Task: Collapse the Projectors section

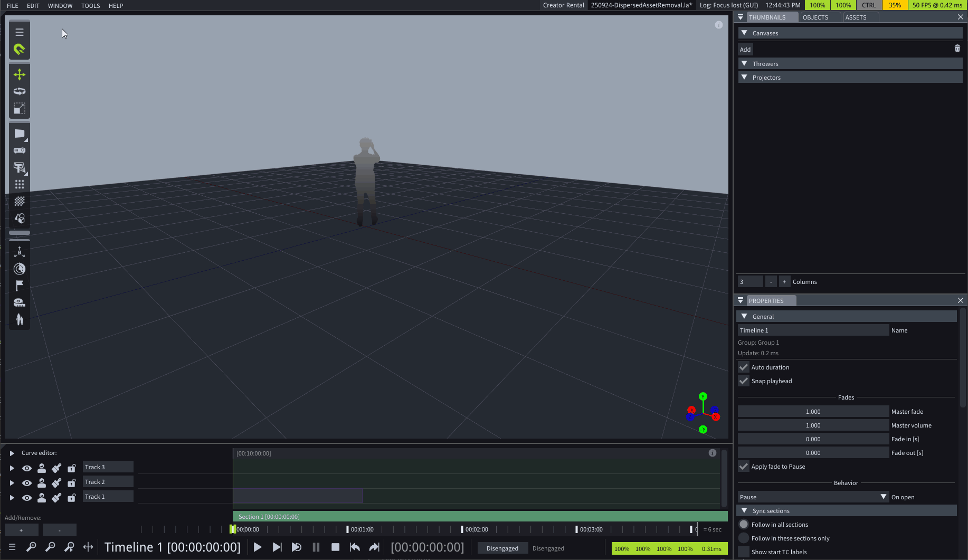Action: point(744,78)
